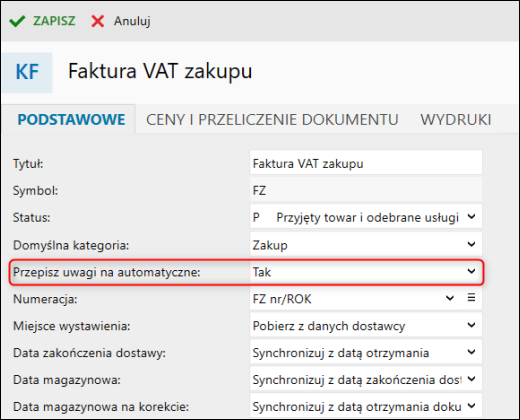Expand the Status dropdown

[471, 217]
